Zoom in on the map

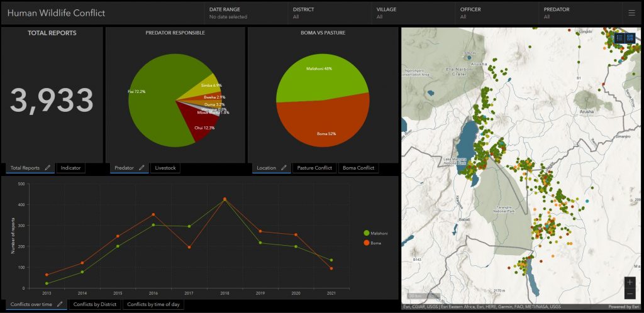tap(630, 282)
